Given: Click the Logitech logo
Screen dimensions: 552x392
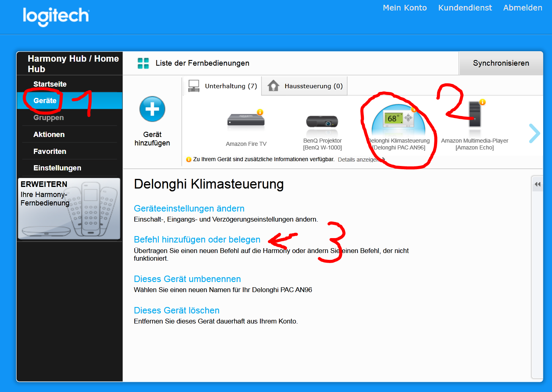Looking at the screenshot, I should click(56, 17).
